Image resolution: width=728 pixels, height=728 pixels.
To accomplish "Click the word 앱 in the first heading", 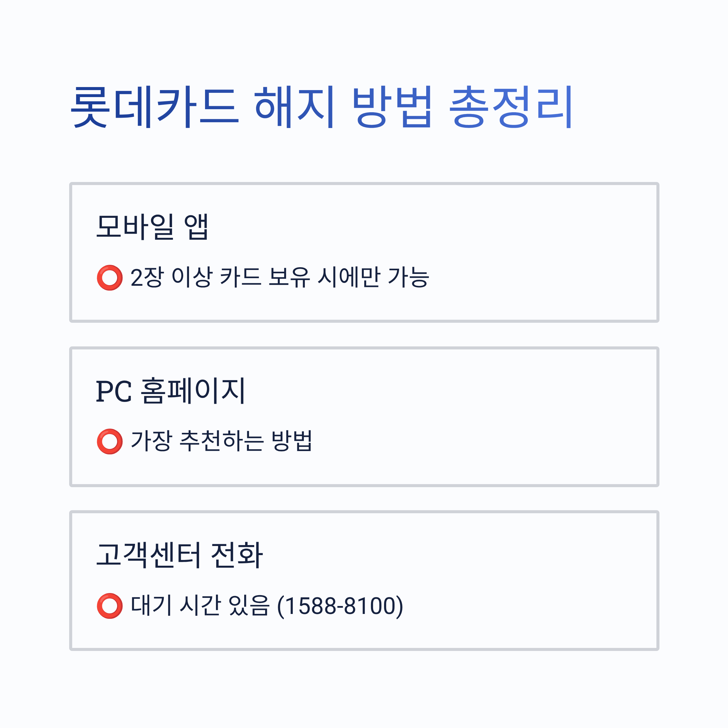I will (x=196, y=227).
